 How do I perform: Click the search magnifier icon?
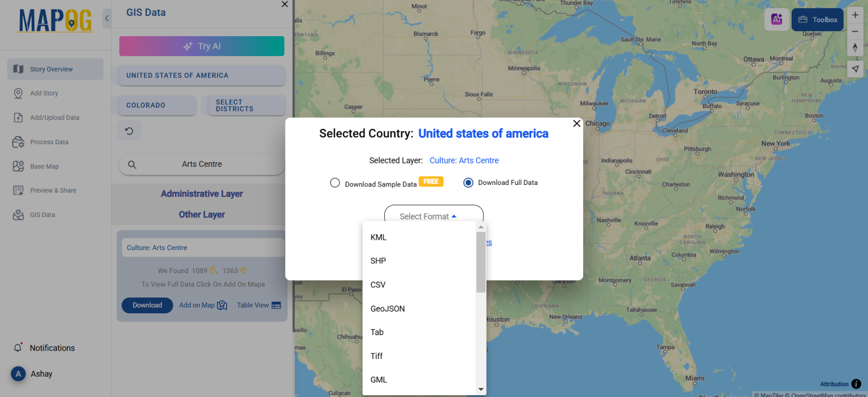click(x=132, y=165)
